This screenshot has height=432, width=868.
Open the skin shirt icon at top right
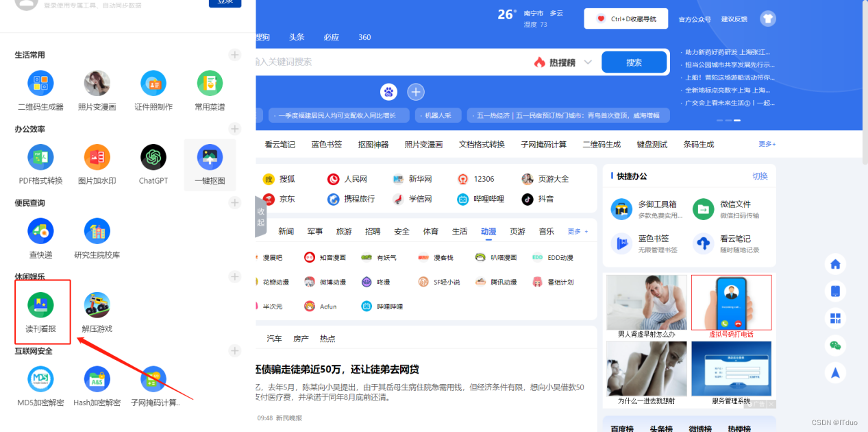click(768, 19)
